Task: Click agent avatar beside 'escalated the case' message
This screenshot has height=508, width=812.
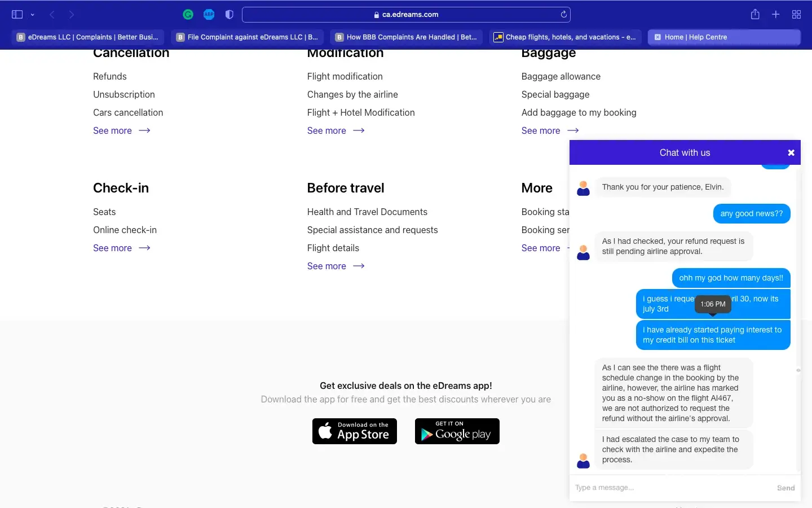Action: pos(584,461)
